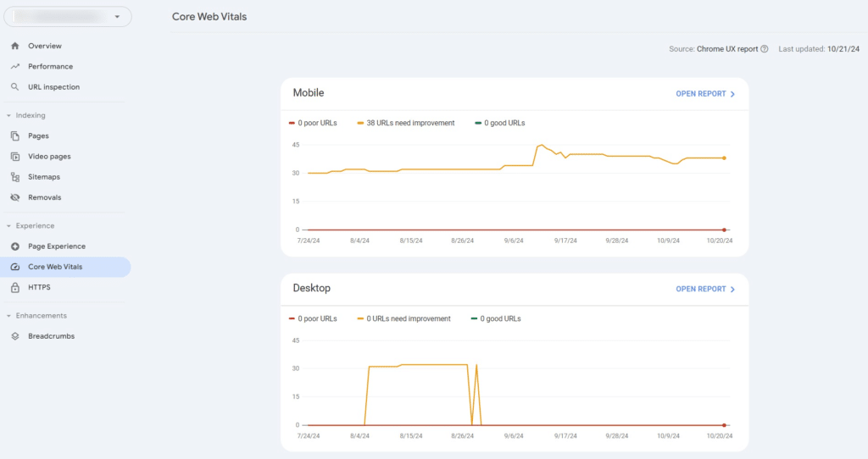Image resolution: width=868 pixels, height=459 pixels.
Task: Select Core Web Vitals menu item
Action: tap(65, 267)
